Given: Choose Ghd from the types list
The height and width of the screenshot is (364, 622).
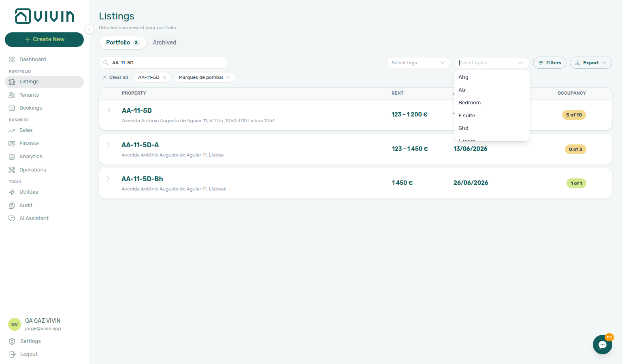Looking at the screenshot, I should click(492, 128).
